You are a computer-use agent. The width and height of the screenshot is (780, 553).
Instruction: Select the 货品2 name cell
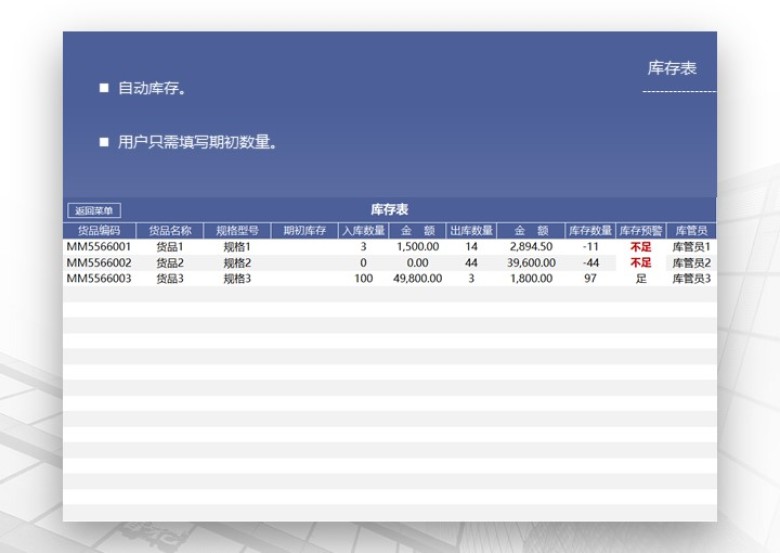pyautogui.click(x=170, y=263)
